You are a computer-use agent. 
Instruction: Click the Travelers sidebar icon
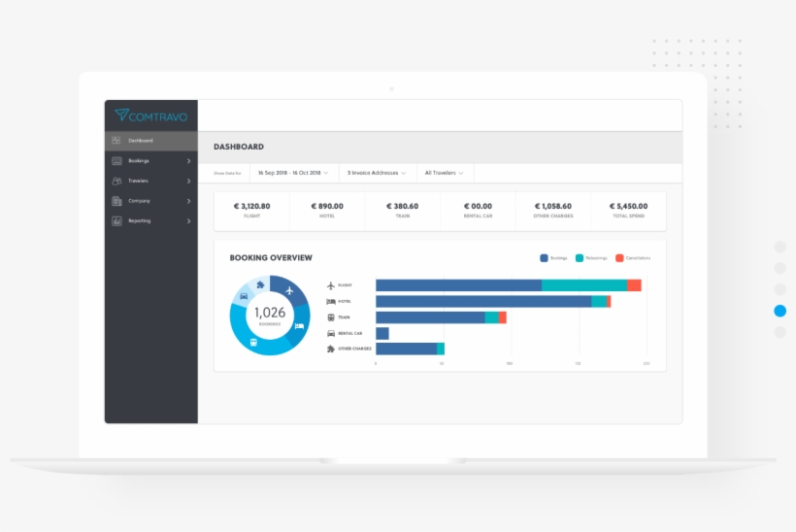[x=117, y=181]
